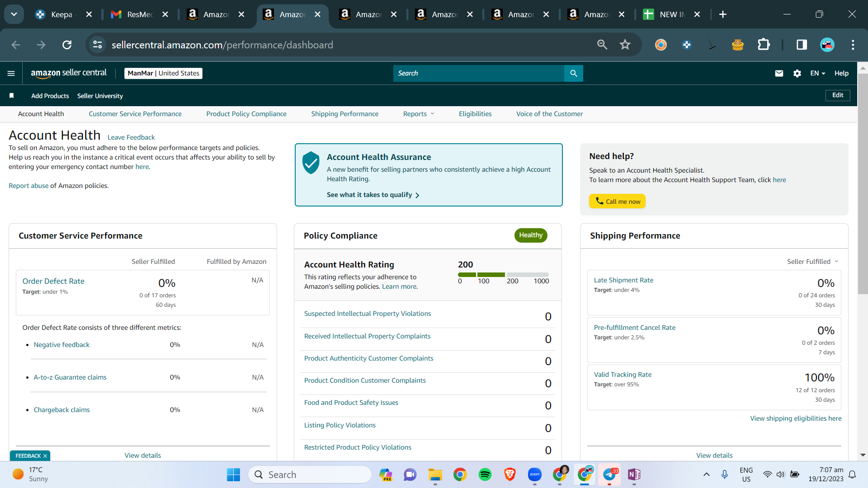Viewport: 868px width, 488px height.
Task: Open the Order Defect Rate link
Action: (53, 281)
